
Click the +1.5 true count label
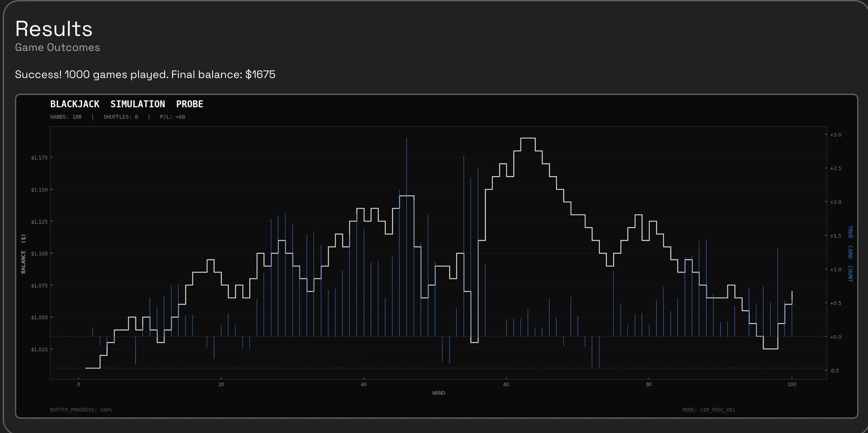pos(835,236)
